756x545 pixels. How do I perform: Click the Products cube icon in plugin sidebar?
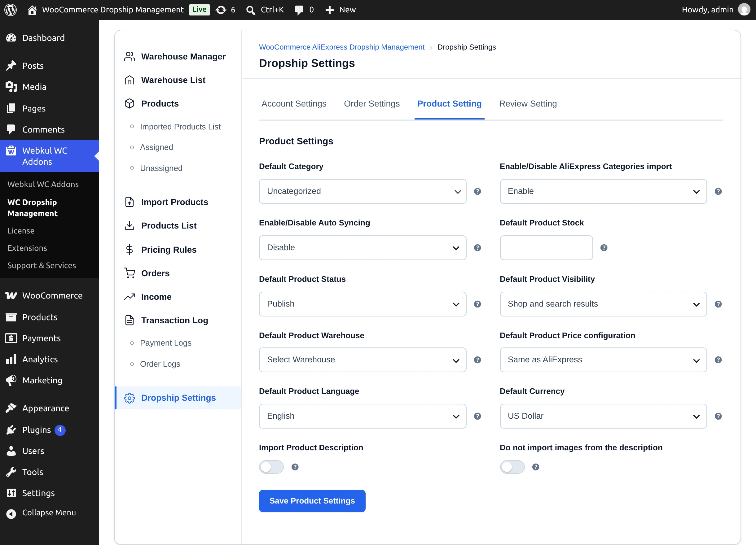(x=129, y=104)
